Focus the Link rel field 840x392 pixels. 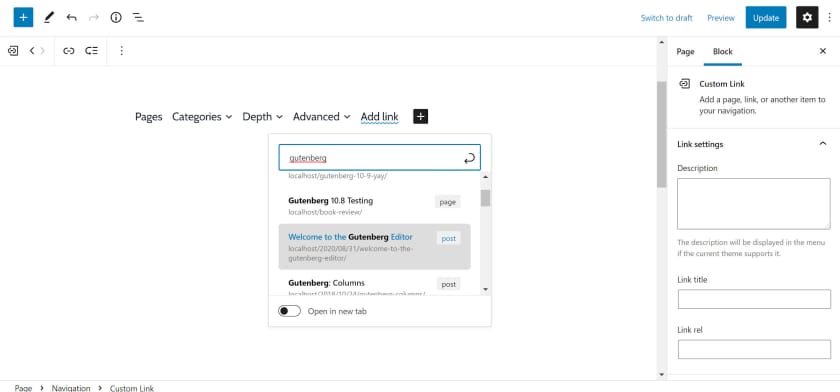pyautogui.click(x=754, y=349)
